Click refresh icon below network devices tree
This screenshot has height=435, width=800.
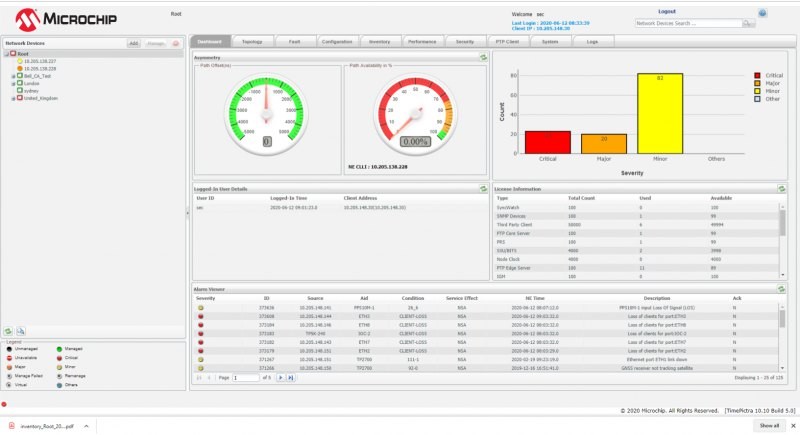click(9, 330)
